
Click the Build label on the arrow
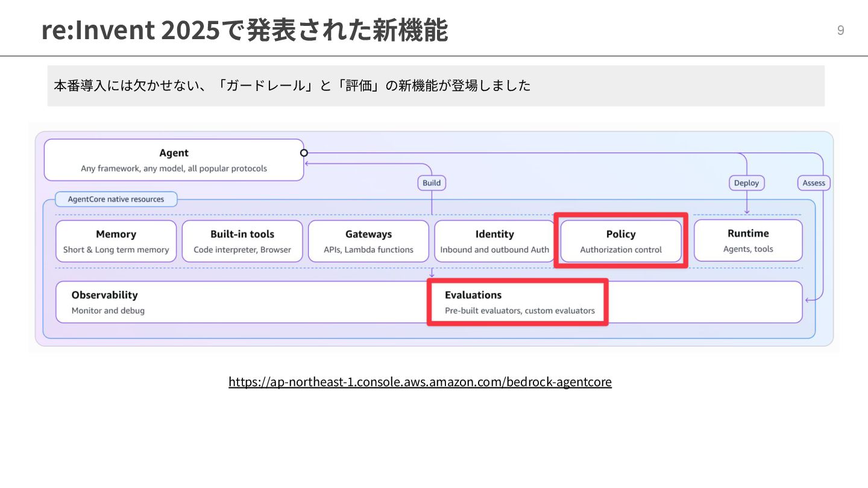pyautogui.click(x=432, y=183)
